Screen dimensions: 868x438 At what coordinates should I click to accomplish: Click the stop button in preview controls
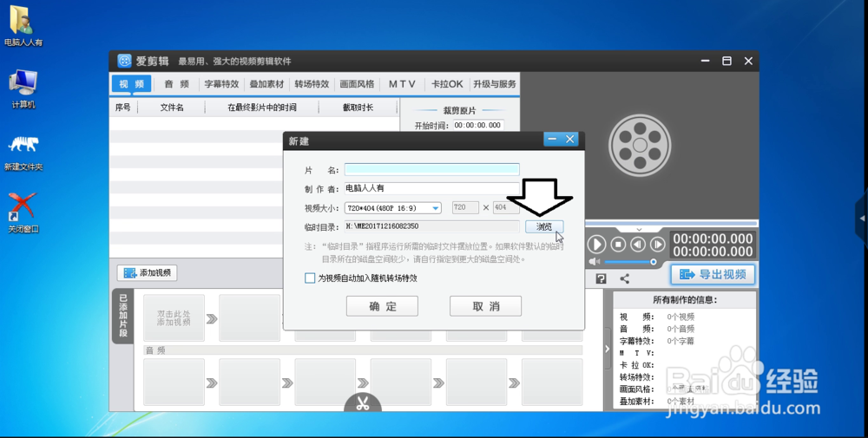(618, 244)
